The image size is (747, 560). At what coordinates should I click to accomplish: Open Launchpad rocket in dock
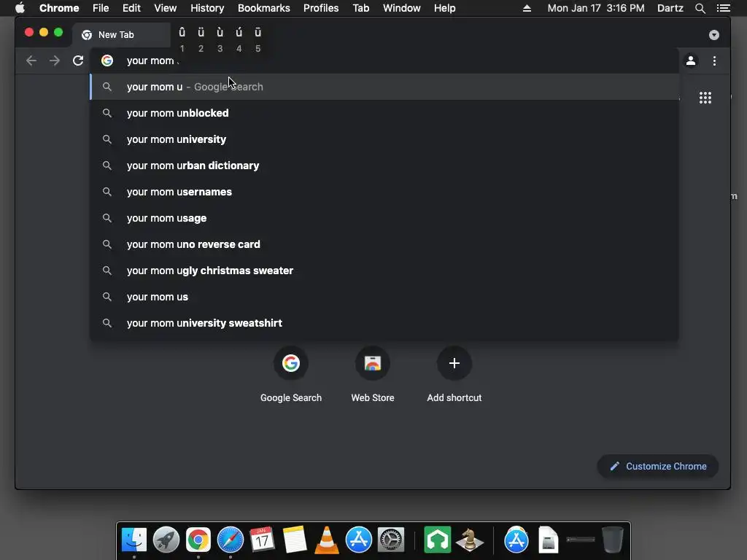(166, 540)
